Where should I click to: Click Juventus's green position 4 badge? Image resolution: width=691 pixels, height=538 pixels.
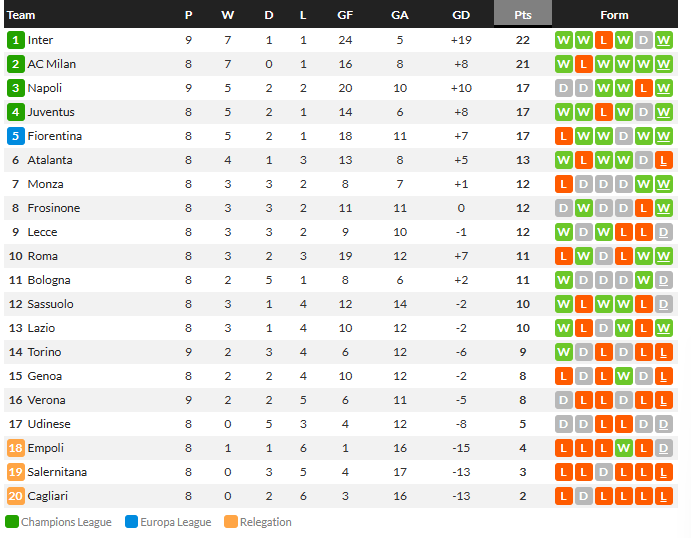coord(15,112)
